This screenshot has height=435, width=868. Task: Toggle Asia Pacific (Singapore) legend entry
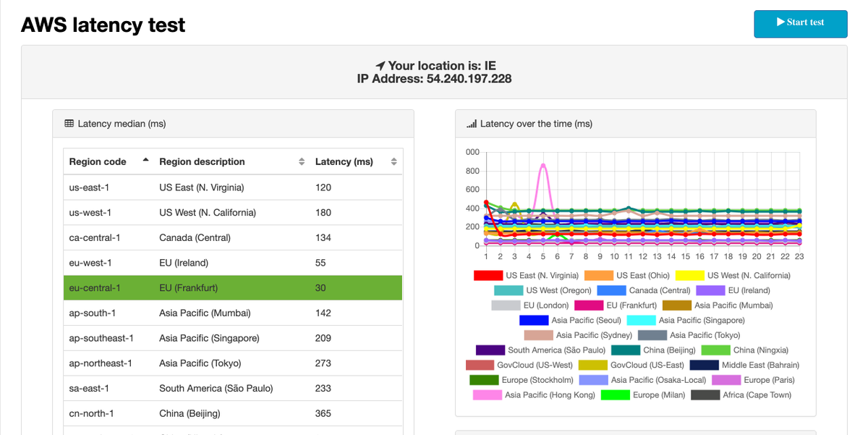686,320
